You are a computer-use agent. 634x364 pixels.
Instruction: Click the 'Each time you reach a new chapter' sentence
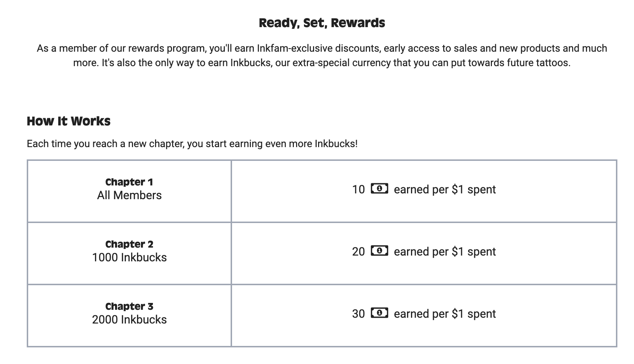(x=192, y=144)
